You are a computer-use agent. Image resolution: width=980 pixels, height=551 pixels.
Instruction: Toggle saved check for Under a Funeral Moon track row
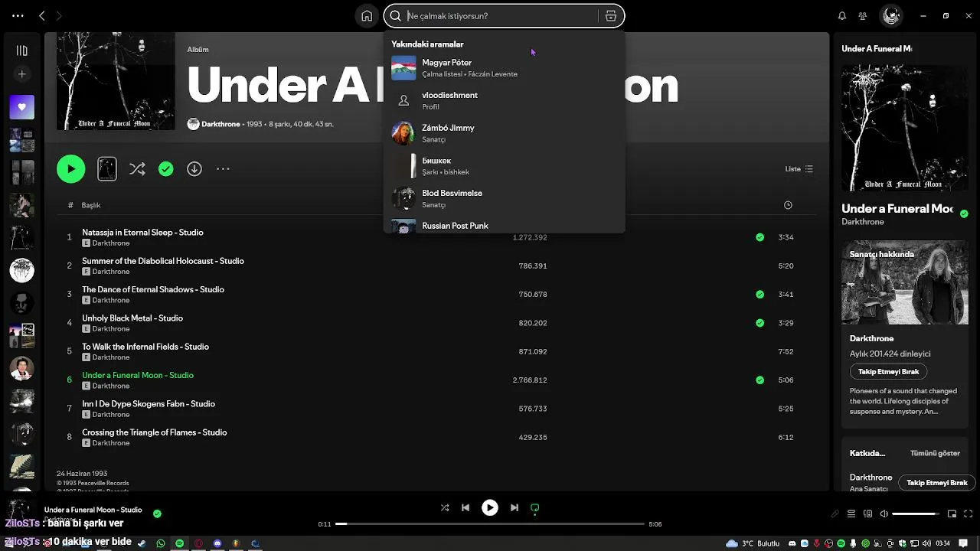759,380
